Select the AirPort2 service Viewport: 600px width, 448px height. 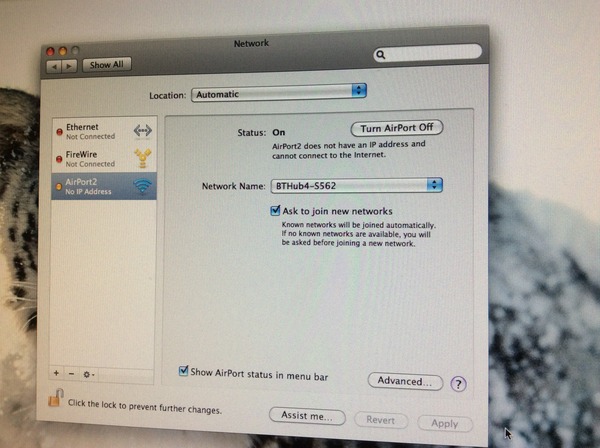(x=104, y=186)
